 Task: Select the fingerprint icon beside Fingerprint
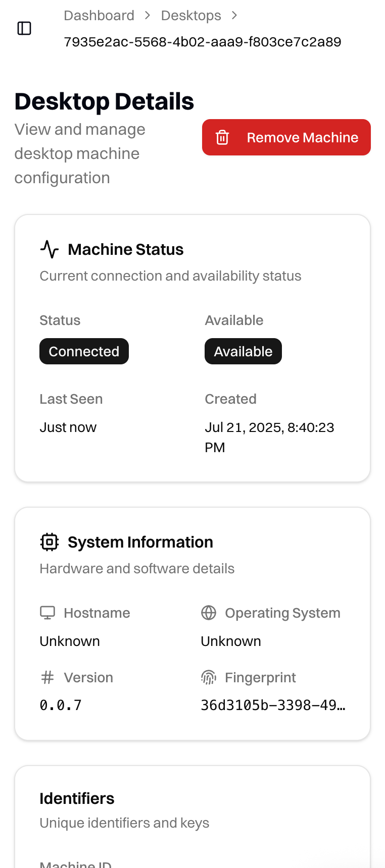pyautogui.click(x=209, y=677)
